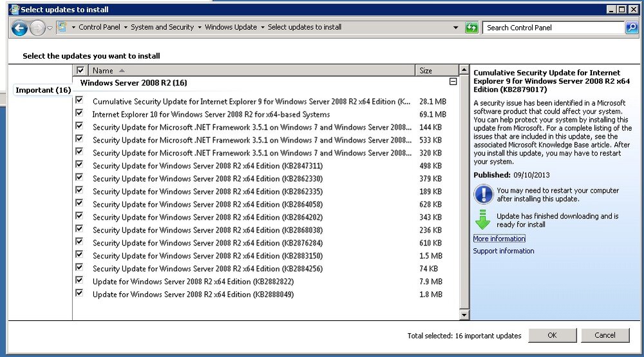Select Security Update KB2868038 row
Image resolution: width=644 pixels, height=357 pixels.
coord(266,230)
